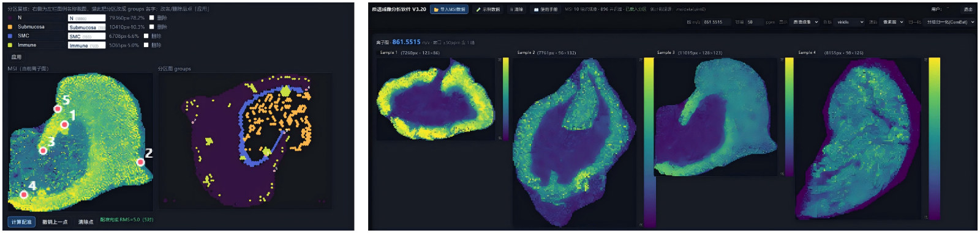Click the RMS=5.0 registration status text
The image size is (980, 233).
(127, 220)
